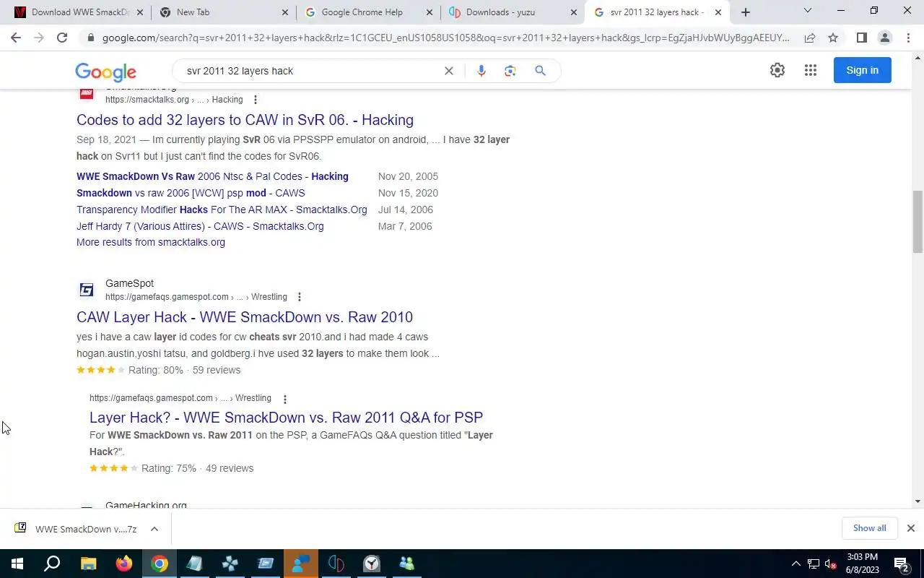Open Windows taskbar search

click(52, 564)
